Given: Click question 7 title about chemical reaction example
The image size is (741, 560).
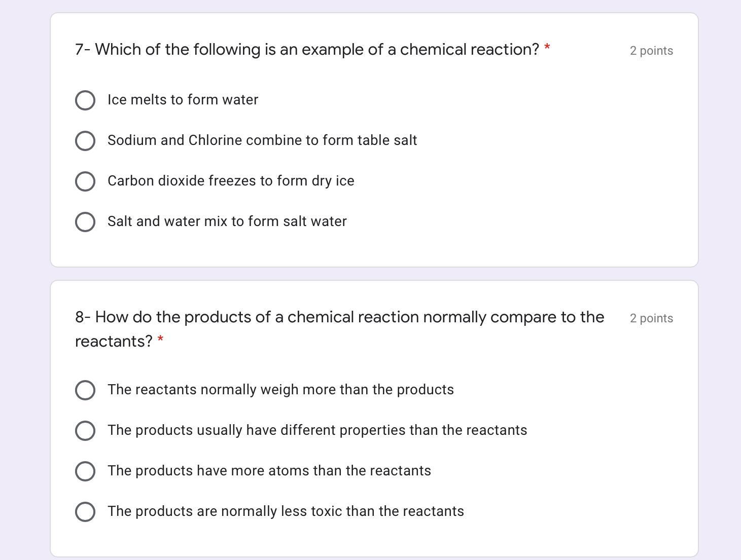Looking at the screenshot, I should tap(307, 50).
